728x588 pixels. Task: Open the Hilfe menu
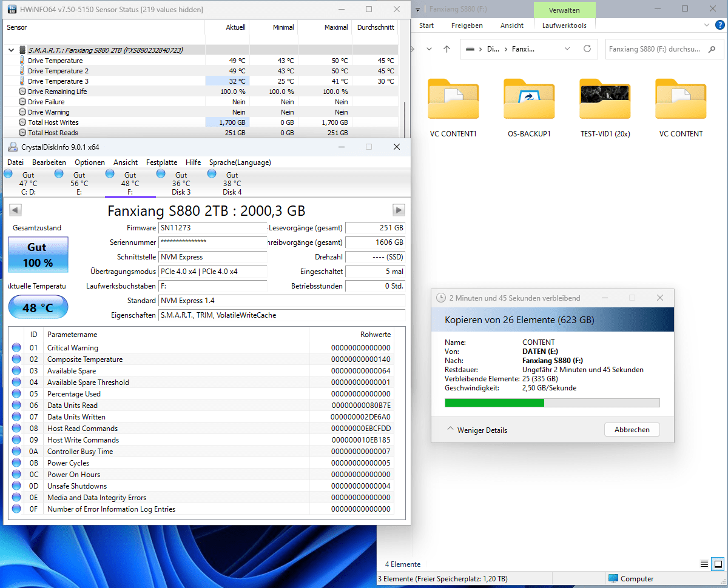tap(194, 162)
